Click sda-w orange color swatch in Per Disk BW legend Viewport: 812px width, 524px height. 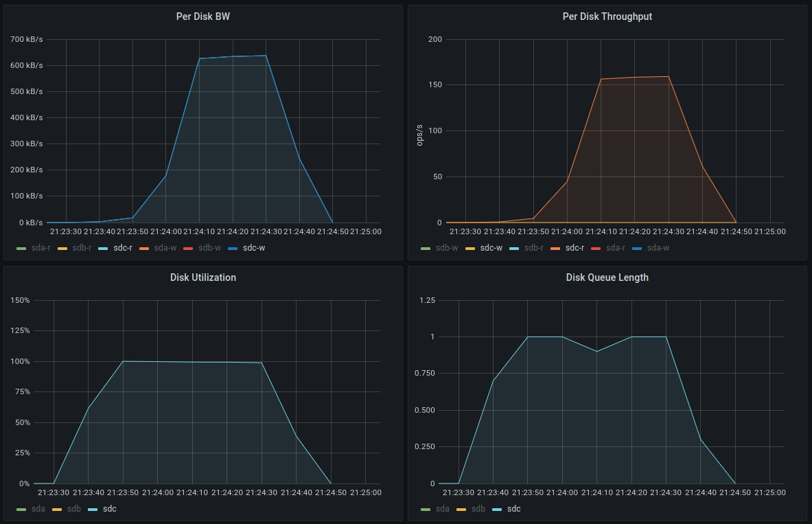coord(144,248)
